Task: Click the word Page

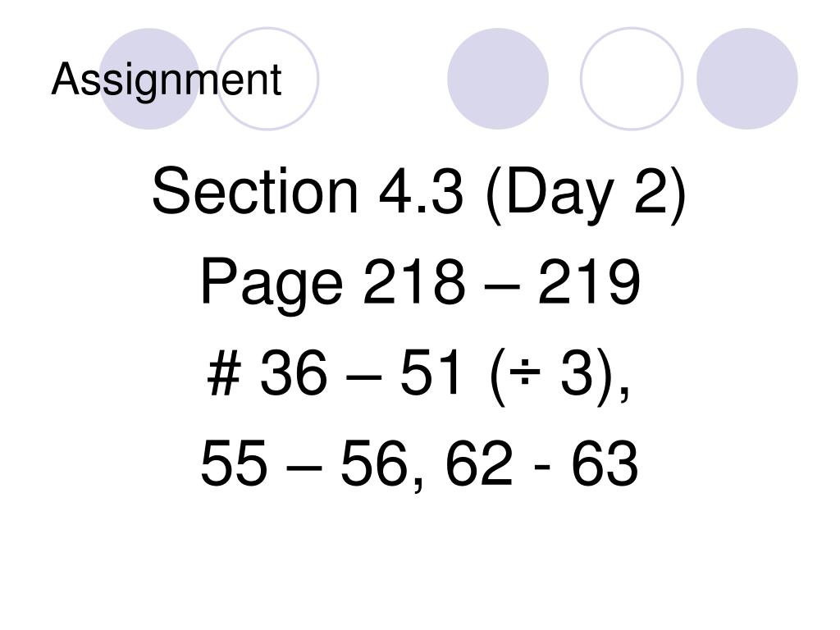Action: point(272,285)
